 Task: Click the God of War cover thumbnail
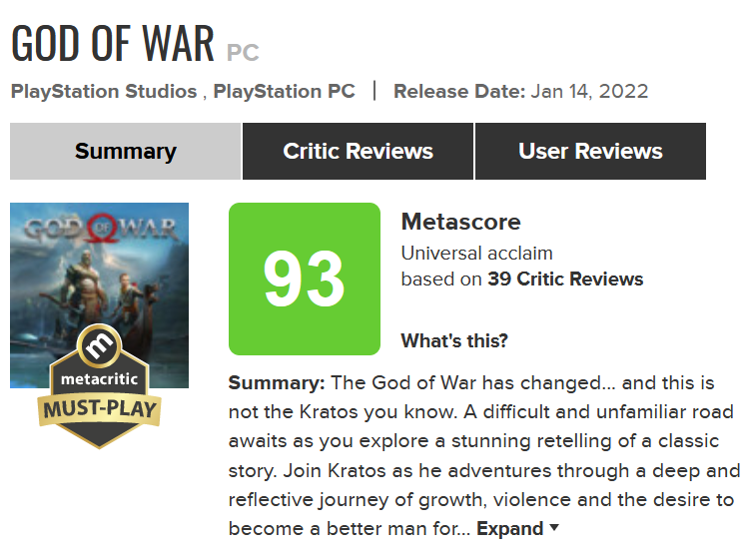(x=100, y=295)
